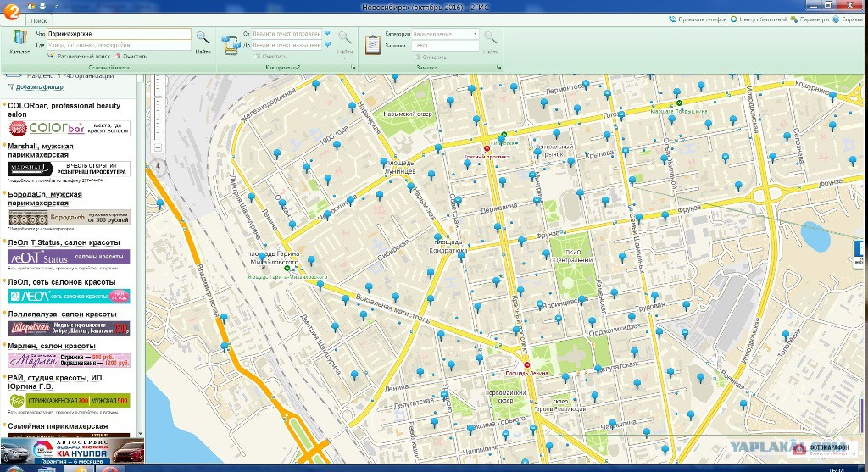The width and height of the screenshot is (868, 472).
Task: Click the pin beside Площадь Лунинцев label
Action: [x=384, y=163]
